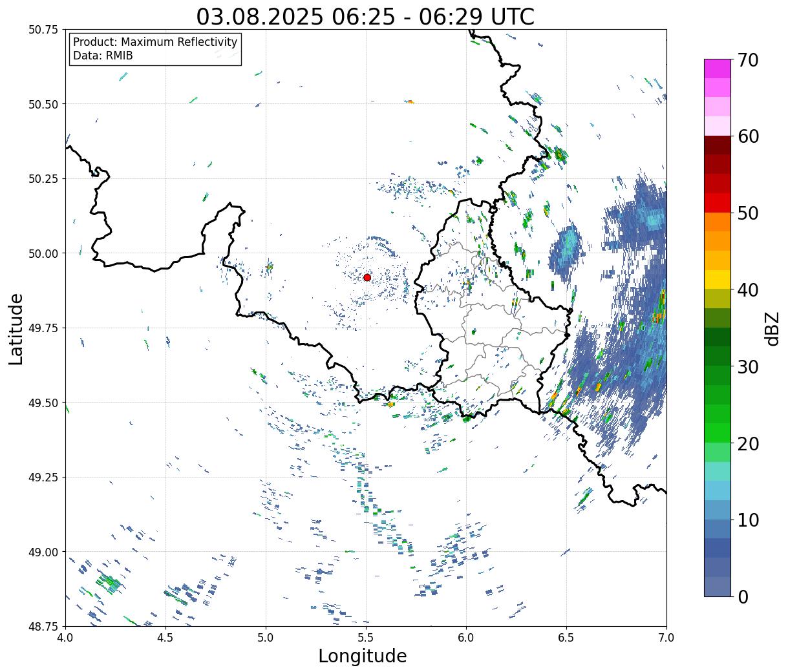This screenshot has height=672, width=788.
Task: Click the longitude tick label 6.0
Action: [466, 637]
